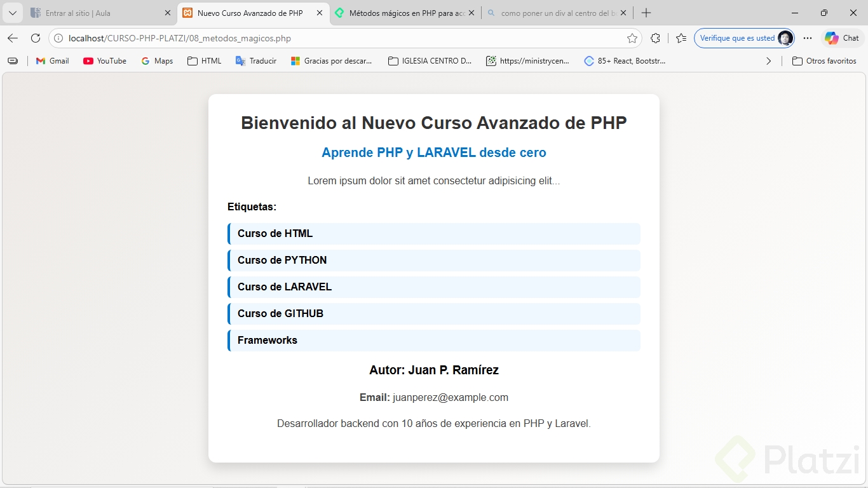Click the Etiquetas: label
The height and width of the screenshot is (488, 868).
[252, 207]
